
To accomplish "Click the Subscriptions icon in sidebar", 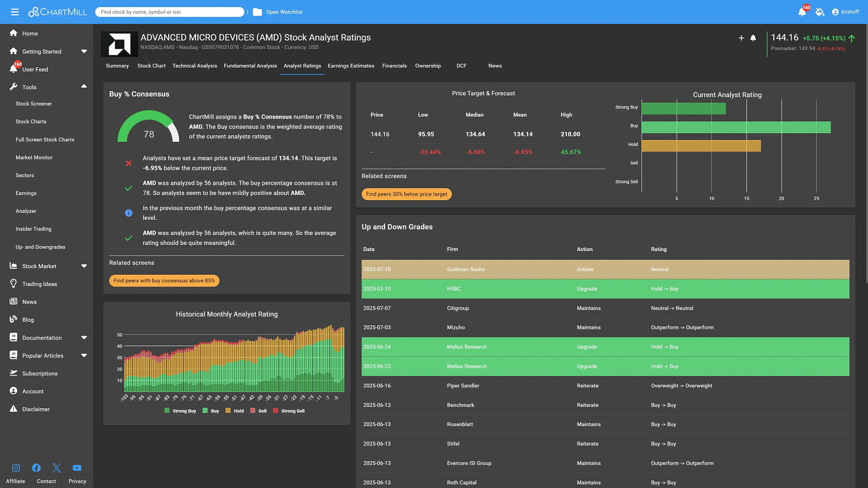I will pos(14,373).
